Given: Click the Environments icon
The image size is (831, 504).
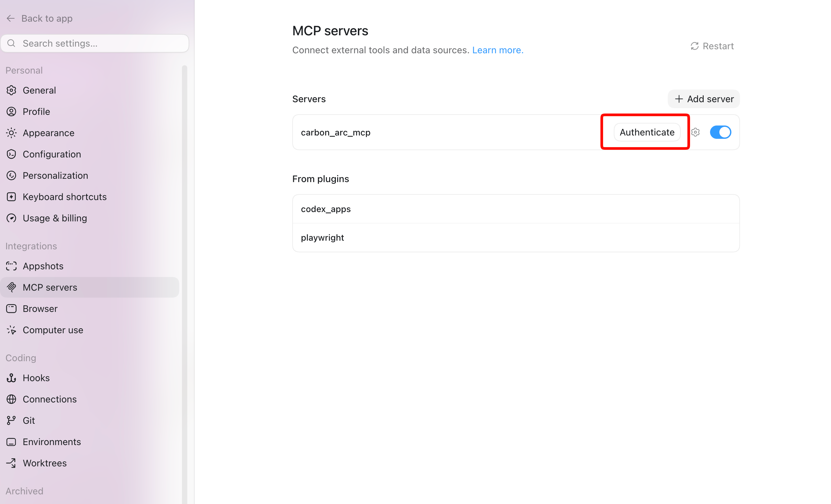Looking at the screenshot, I should pyautogui.click(x=11, y=442).
